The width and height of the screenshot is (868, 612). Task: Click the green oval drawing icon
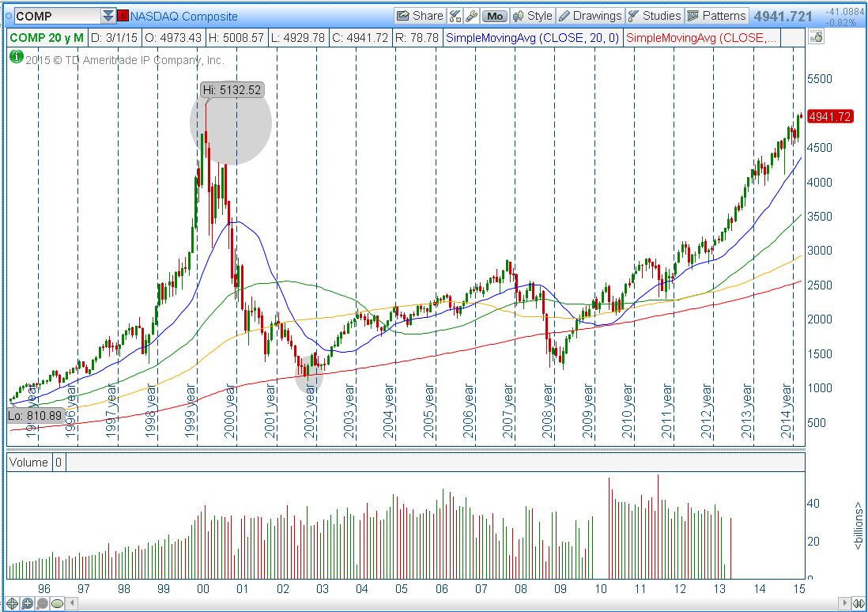57,603
